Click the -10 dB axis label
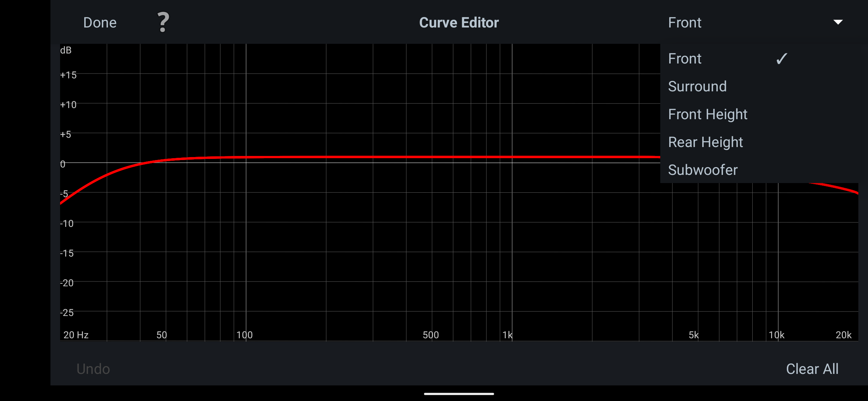The image size is (868, 401). [x=67, y=224]
